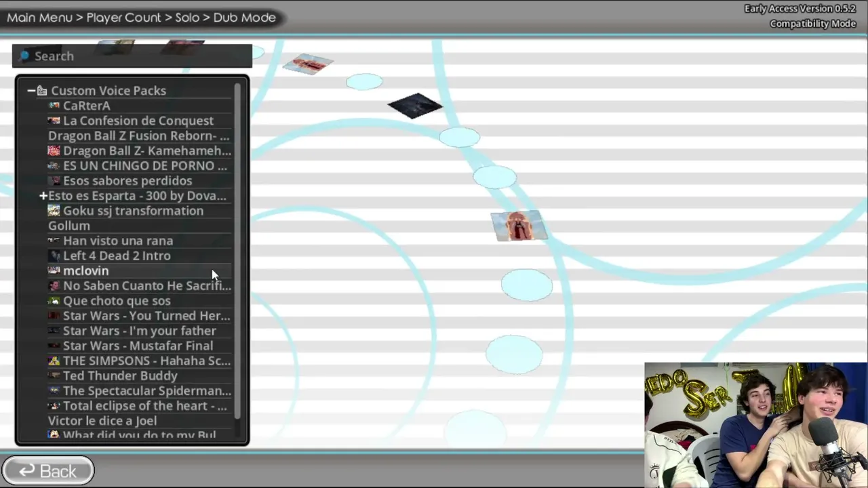Select the "Ted Thunder Buddy" row
The height and width of the screenshot is (488, 868).
point(139,375)
